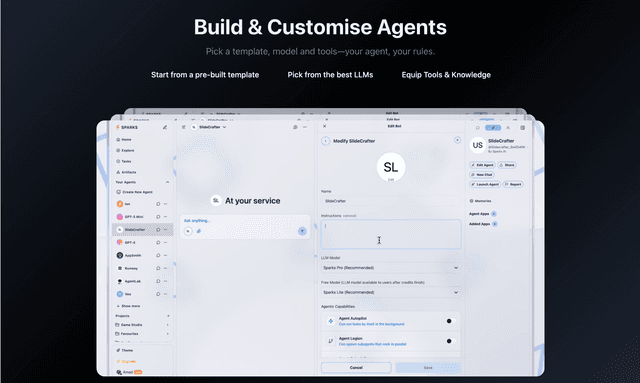Select the SlideCrafter agent in sidebar list
Viewport: 640px width, 383px height.
(x=142, y=229)
